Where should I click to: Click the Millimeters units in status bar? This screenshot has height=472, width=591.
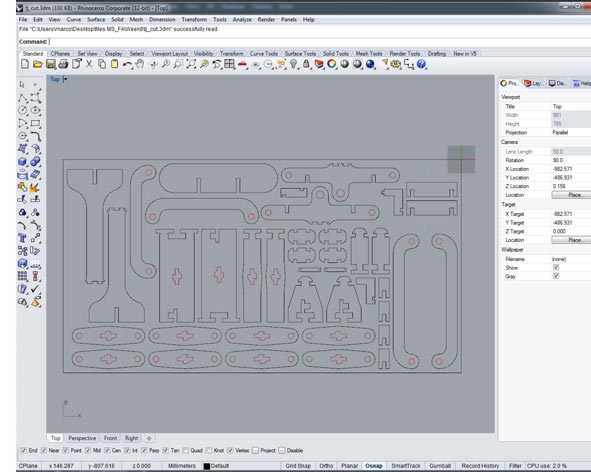tap(182, 466)
